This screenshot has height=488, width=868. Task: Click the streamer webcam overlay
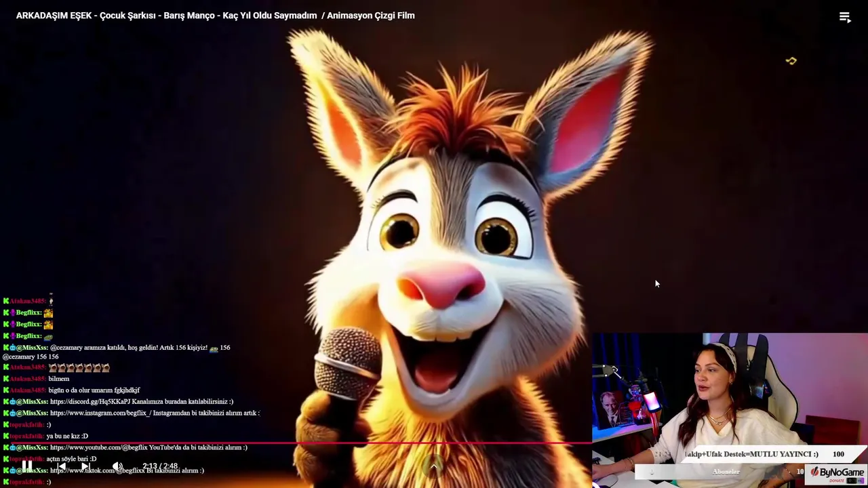(x=730, y=410)
